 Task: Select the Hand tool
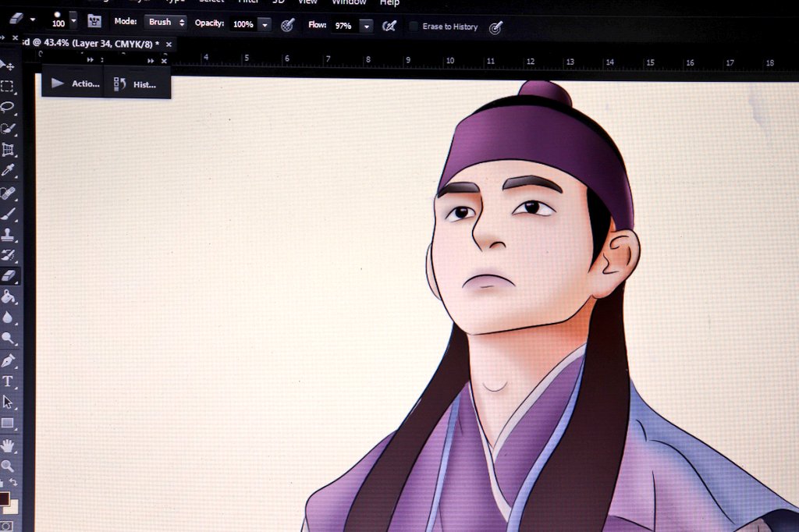(8, 446)
